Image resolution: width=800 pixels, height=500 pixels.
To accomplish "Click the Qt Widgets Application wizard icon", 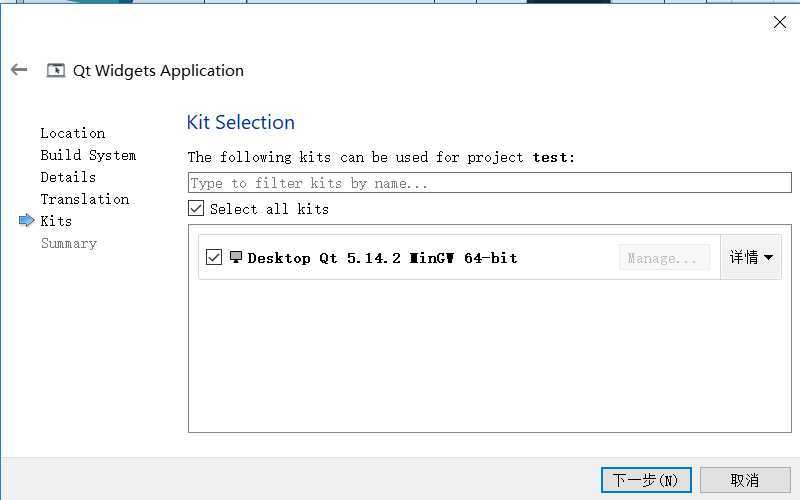I will coord(56,70).
